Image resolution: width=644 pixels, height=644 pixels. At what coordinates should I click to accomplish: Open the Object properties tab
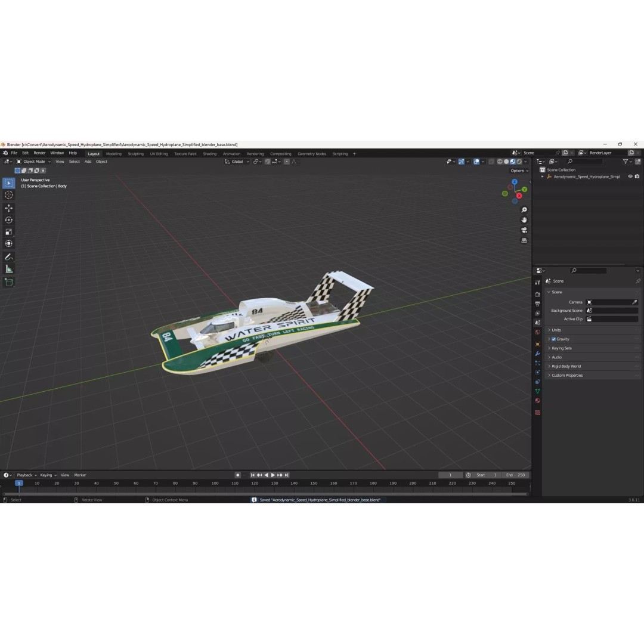click(x=537, y=344)
